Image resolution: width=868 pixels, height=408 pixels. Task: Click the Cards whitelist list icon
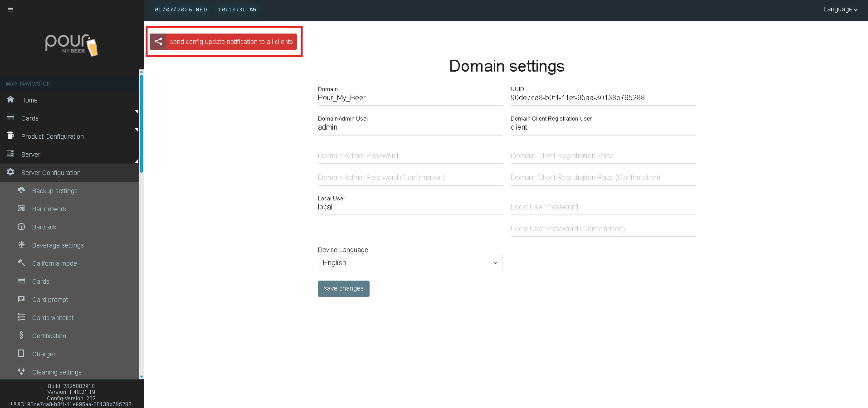[x=21, y=317]
